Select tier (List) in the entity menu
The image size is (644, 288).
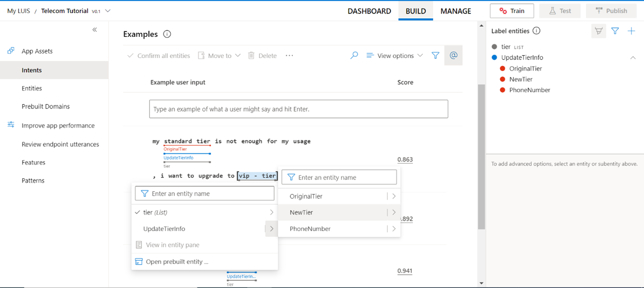(204, 212)
